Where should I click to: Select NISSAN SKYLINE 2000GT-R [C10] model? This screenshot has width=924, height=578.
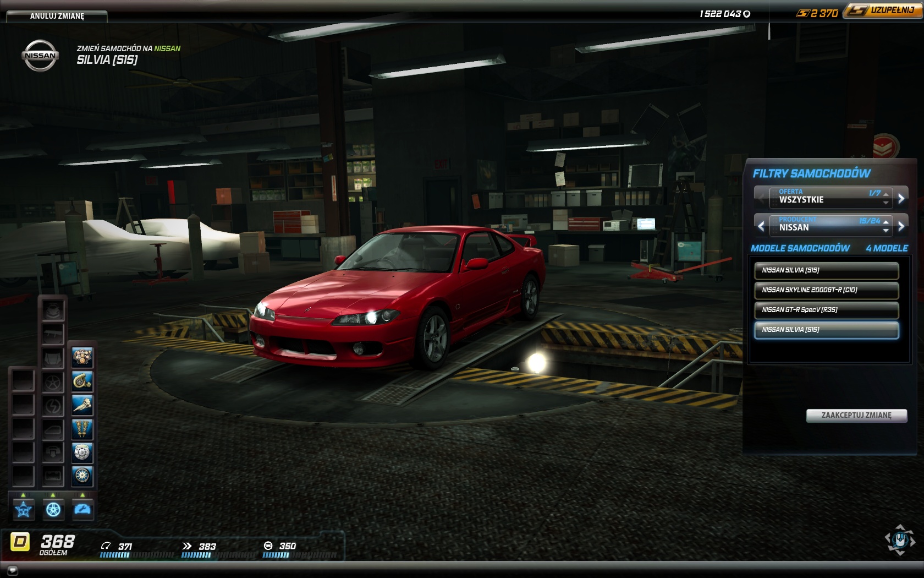tap(827, 290)
